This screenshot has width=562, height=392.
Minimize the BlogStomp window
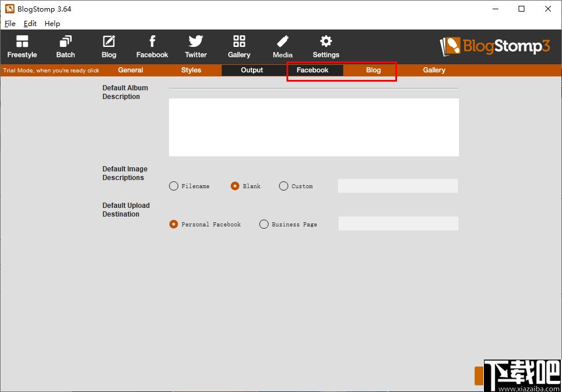point(495,9)
